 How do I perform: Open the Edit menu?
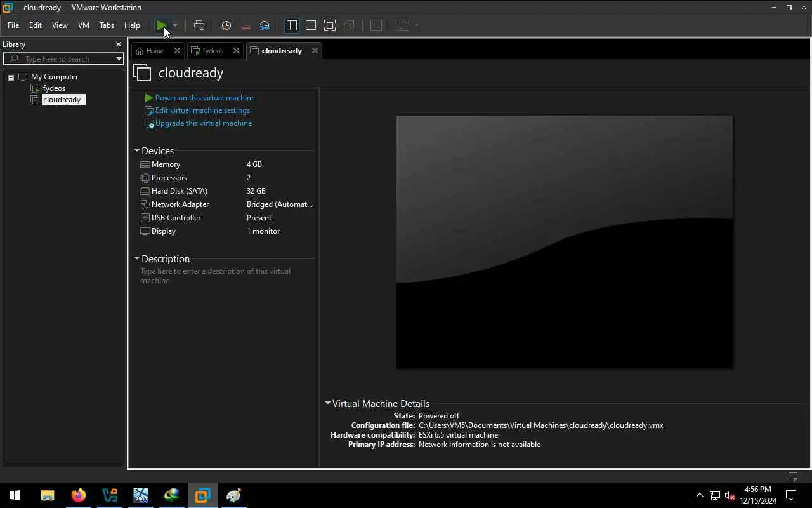(36, 25)
